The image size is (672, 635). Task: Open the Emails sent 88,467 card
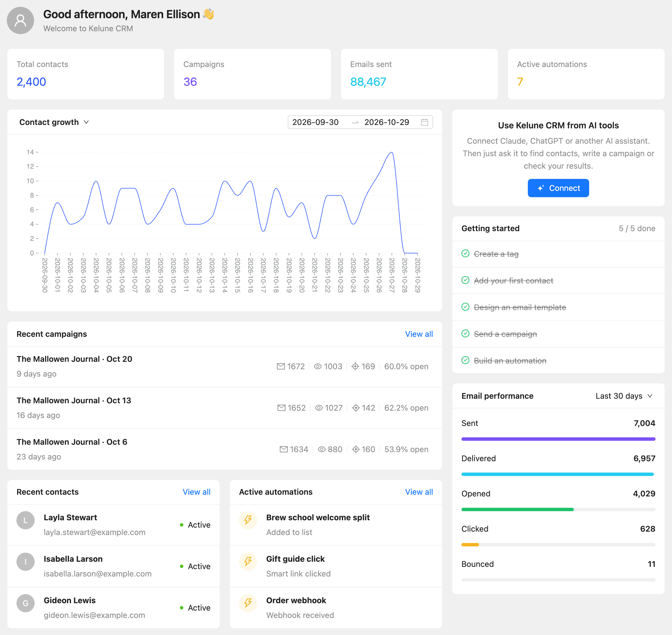click(419, 74)
